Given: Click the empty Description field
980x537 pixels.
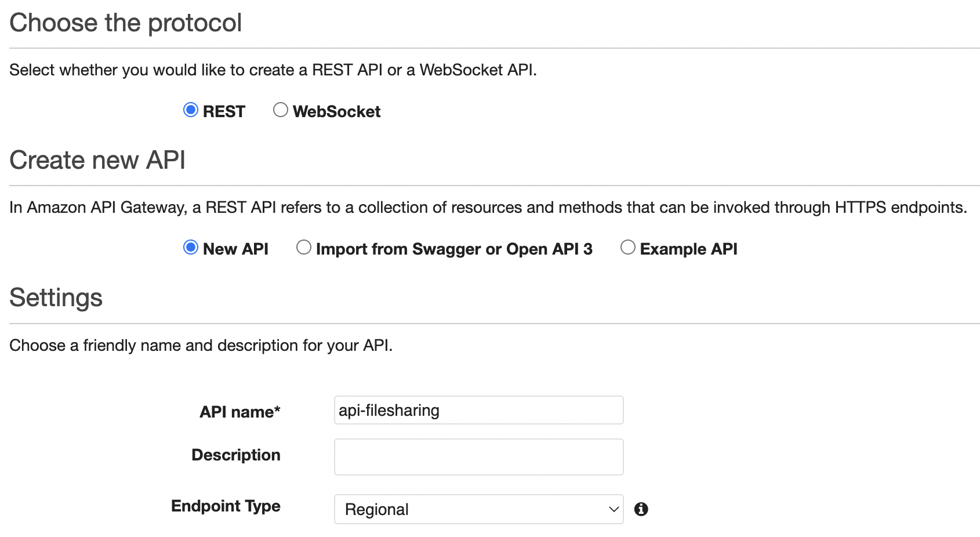Looking at the screenshot, I should [478, 457].
